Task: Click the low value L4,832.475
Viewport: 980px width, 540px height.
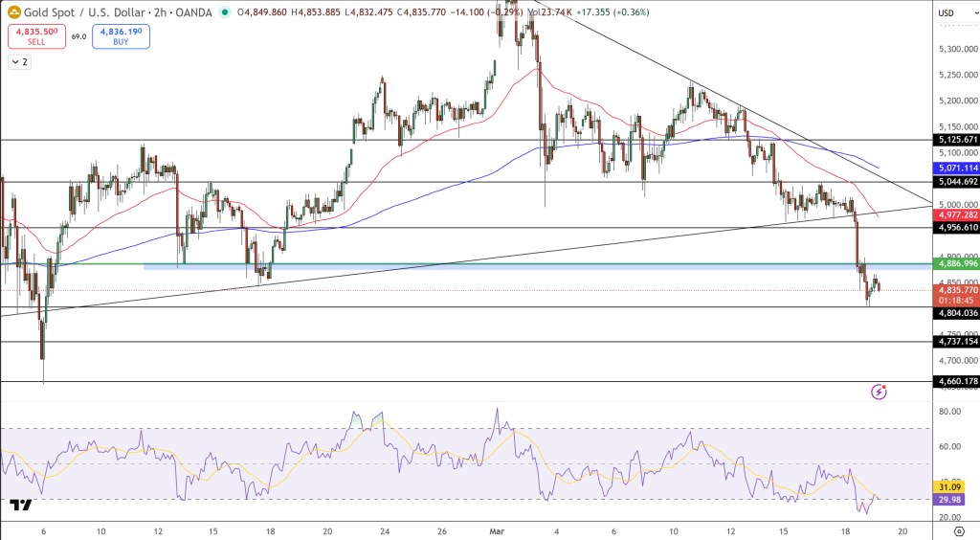Action: coord(368,12)
